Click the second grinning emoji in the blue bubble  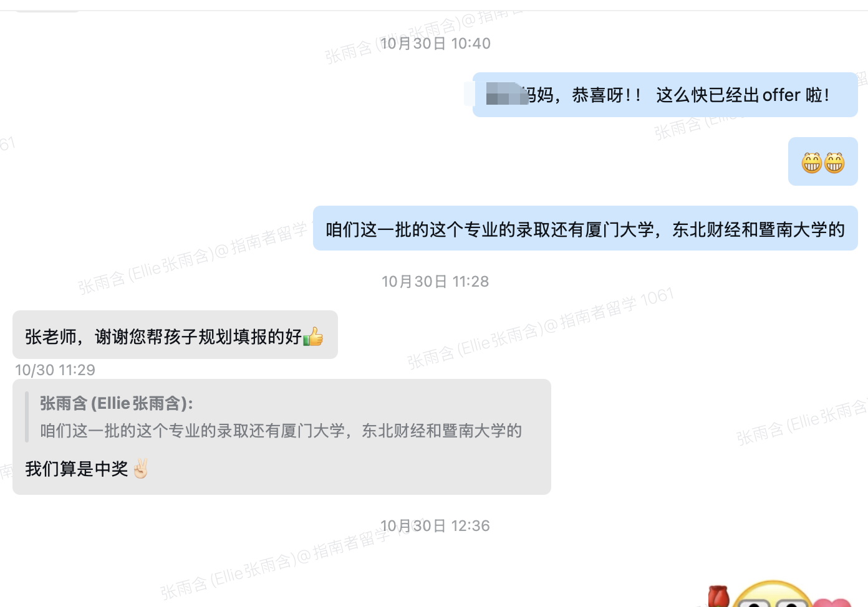(834, 163)
